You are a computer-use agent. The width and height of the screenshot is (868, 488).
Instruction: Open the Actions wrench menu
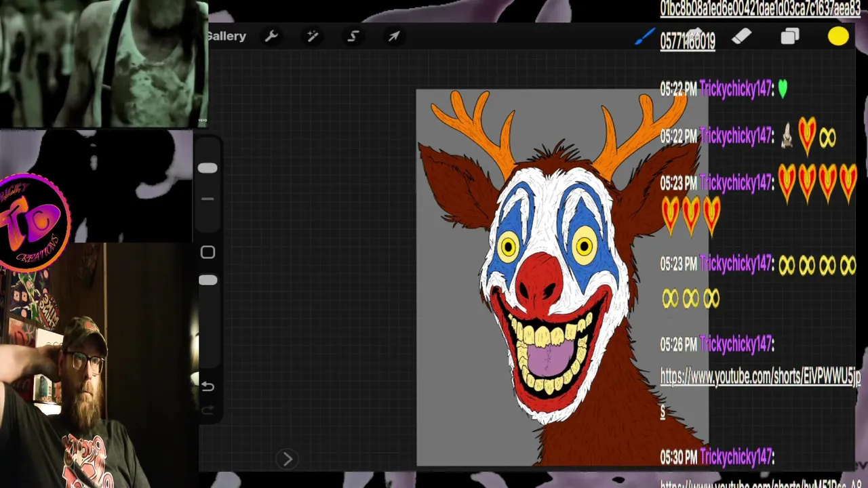(x=271, y=37)
